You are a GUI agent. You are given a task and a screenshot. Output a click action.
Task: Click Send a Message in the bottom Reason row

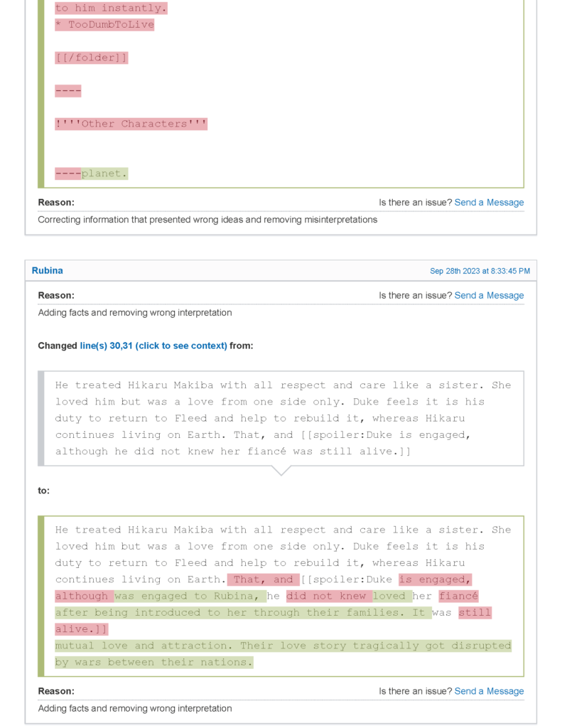pyautogui.click(x=489, y=691)
